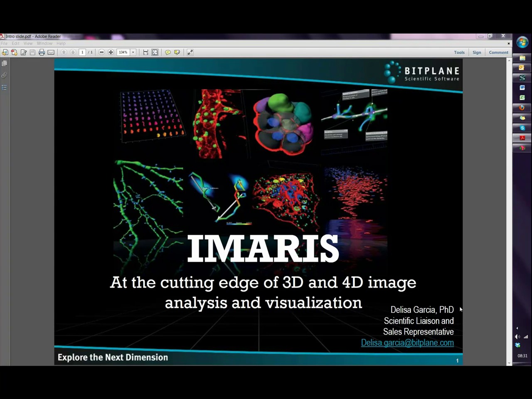Click vertical scrollbar down arrow
Screen dimensions: 532x399
click(509, 363)
